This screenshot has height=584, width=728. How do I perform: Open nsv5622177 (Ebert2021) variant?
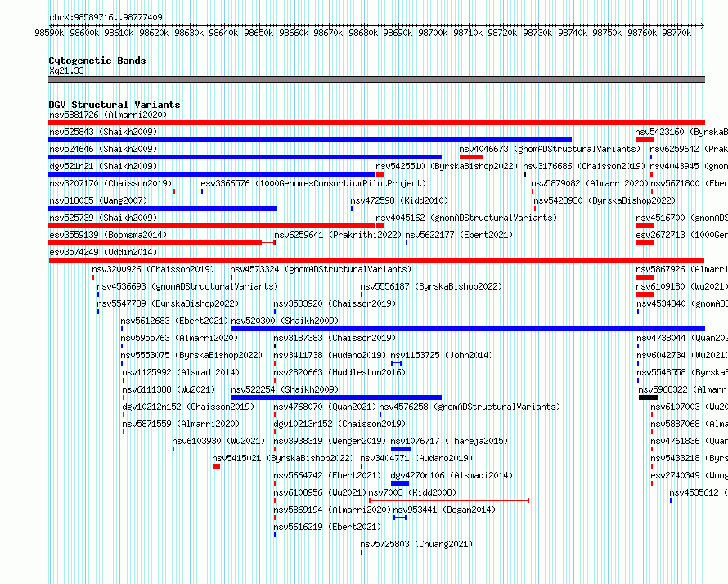[459, 235]
